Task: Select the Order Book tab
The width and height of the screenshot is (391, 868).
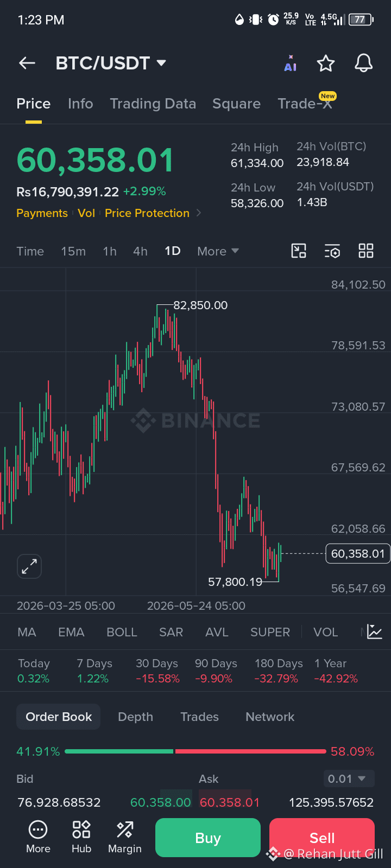Action: (x=59, y=717)
